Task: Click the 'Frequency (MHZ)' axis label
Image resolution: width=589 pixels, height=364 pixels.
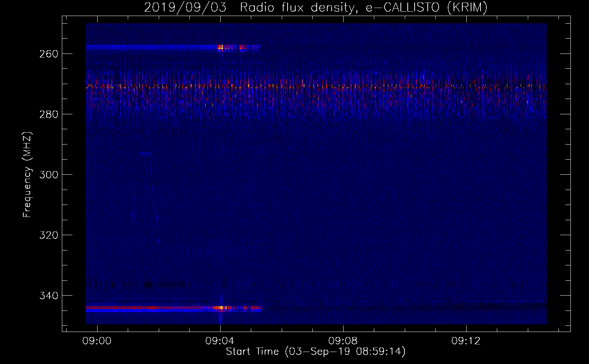Action: pyautogui.click(x=27, y=175)
